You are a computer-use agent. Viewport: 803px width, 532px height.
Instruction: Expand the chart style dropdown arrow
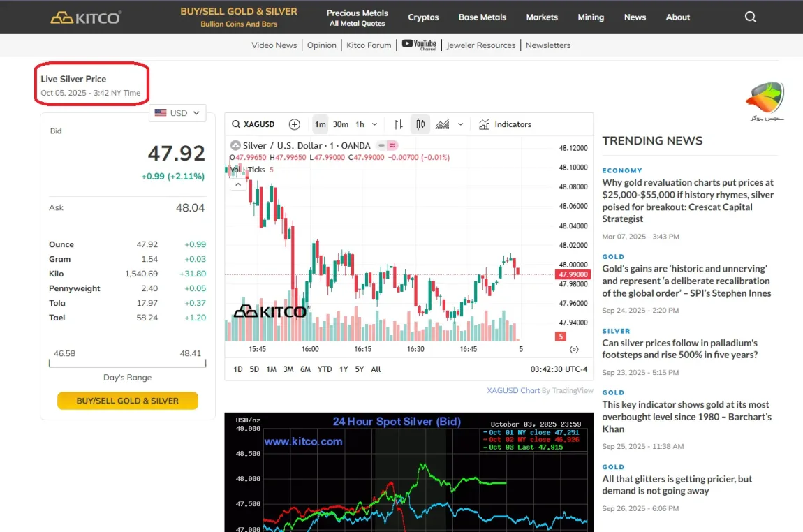pos(460,124)
